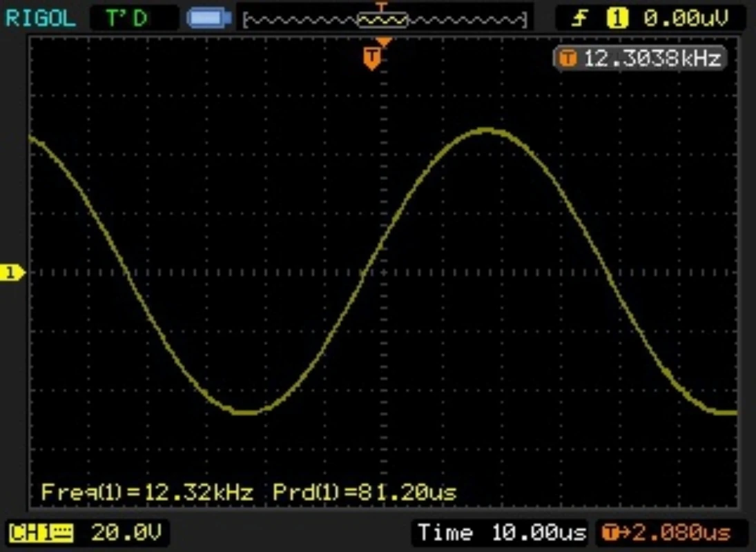Click the orange T trigger position marker
This screenshot has height=552, width=756.
click(x=371, y=59)
